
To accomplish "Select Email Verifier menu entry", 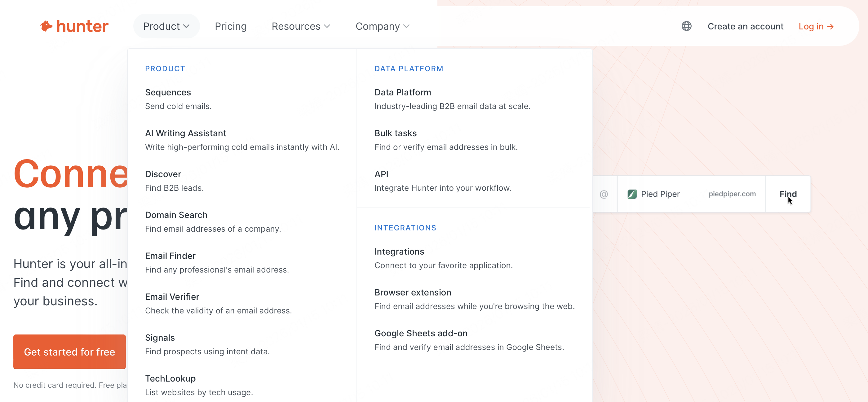I will 172,297.
